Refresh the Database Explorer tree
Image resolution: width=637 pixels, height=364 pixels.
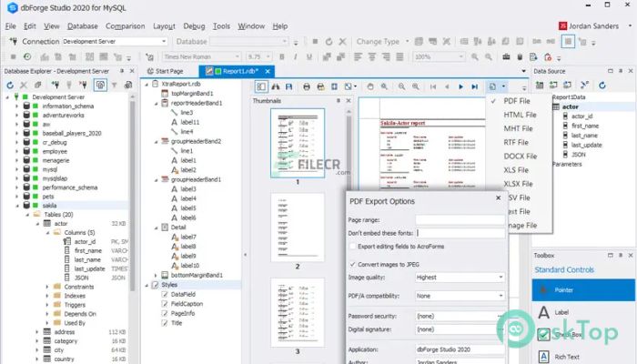(10, 85)
